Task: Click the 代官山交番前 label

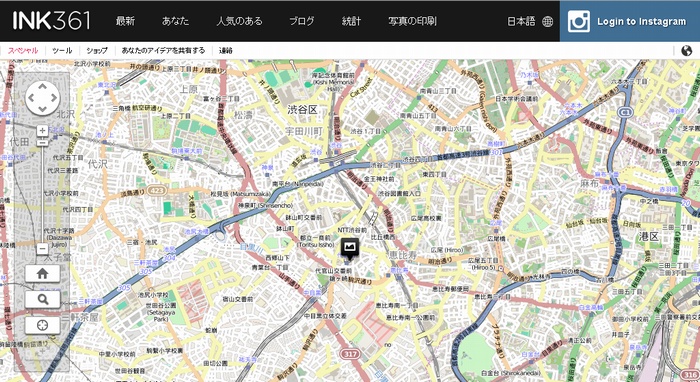Action: click(x=333, y=271)
